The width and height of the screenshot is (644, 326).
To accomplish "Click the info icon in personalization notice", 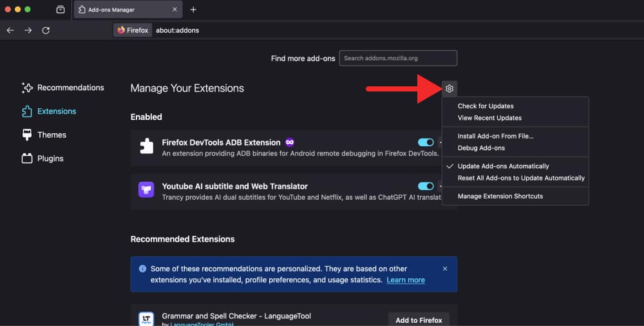I will coord(142,269).
